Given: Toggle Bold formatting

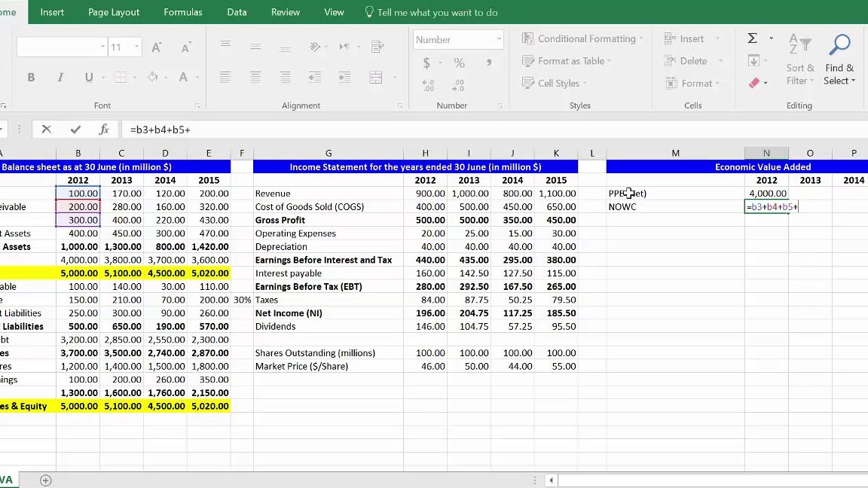Looking at the screenshot, I should [31, 77].
